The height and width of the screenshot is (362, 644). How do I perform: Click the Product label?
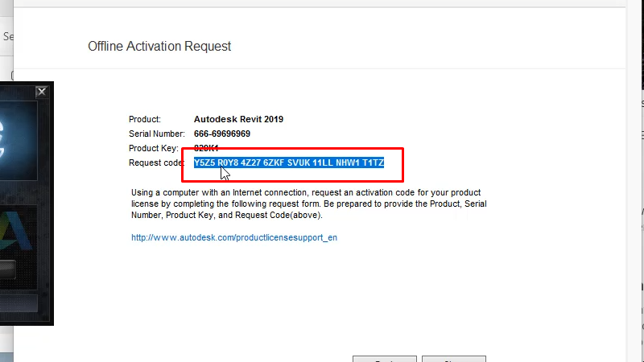145,119
